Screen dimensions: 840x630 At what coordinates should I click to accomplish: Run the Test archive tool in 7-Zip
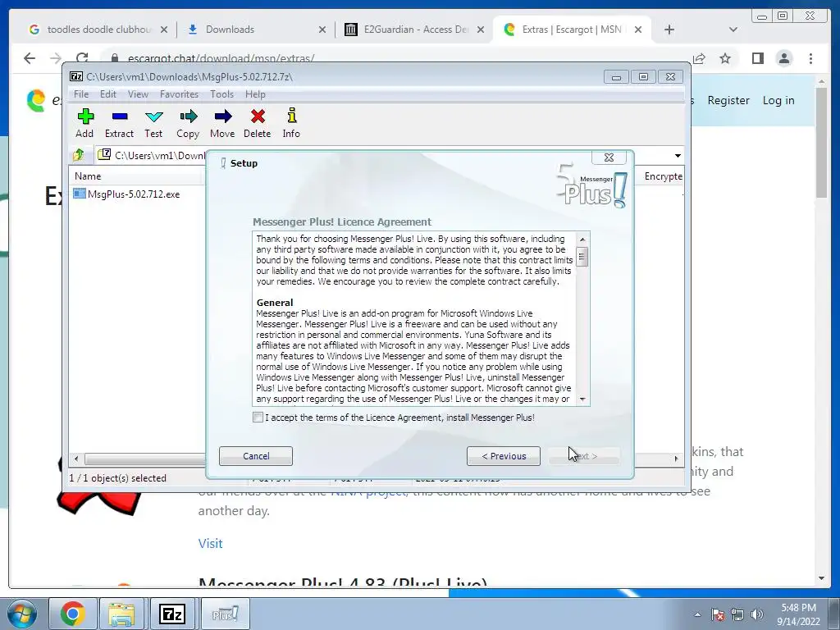(153, 123)
